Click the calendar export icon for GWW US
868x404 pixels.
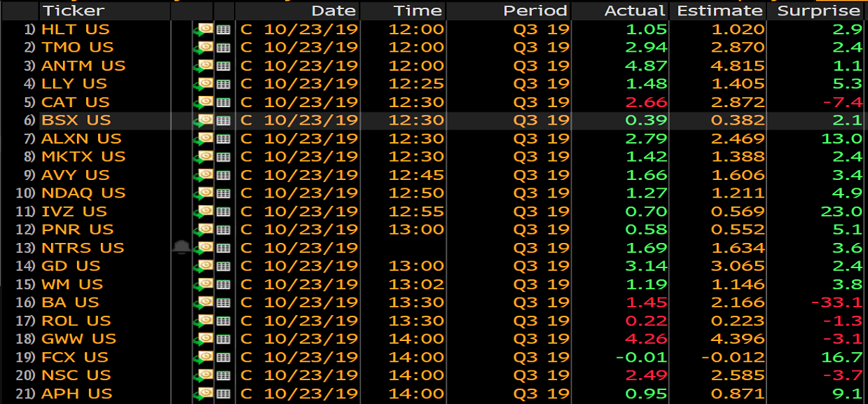(204, 339)
